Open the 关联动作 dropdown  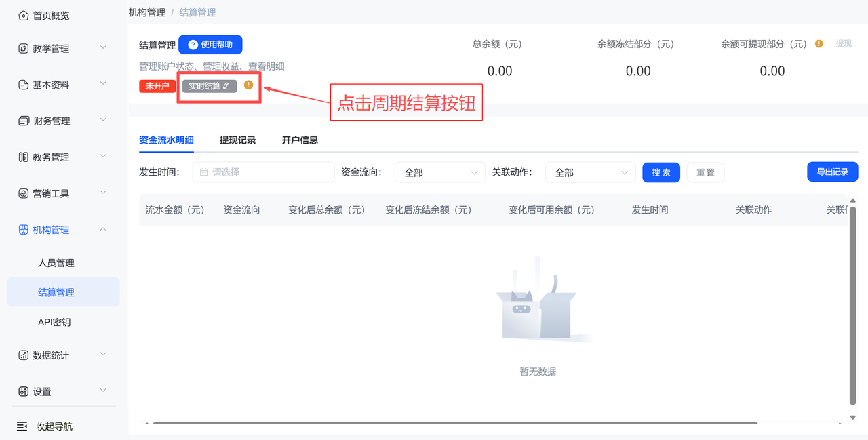[591, 173]
